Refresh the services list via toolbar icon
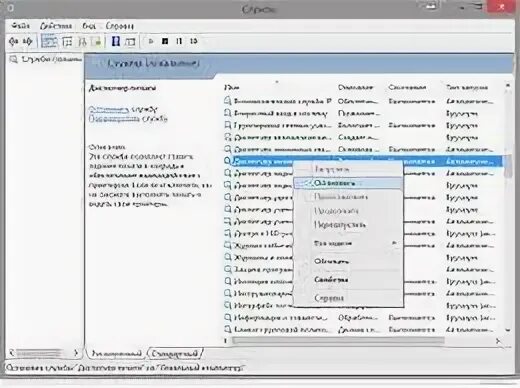Image resolution: width=520 pixels, height=388 pixels. 82,42
